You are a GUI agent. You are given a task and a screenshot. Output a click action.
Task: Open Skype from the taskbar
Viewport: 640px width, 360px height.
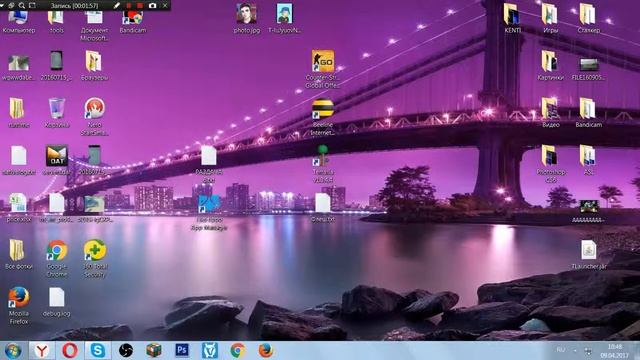[x=98, y=351]
